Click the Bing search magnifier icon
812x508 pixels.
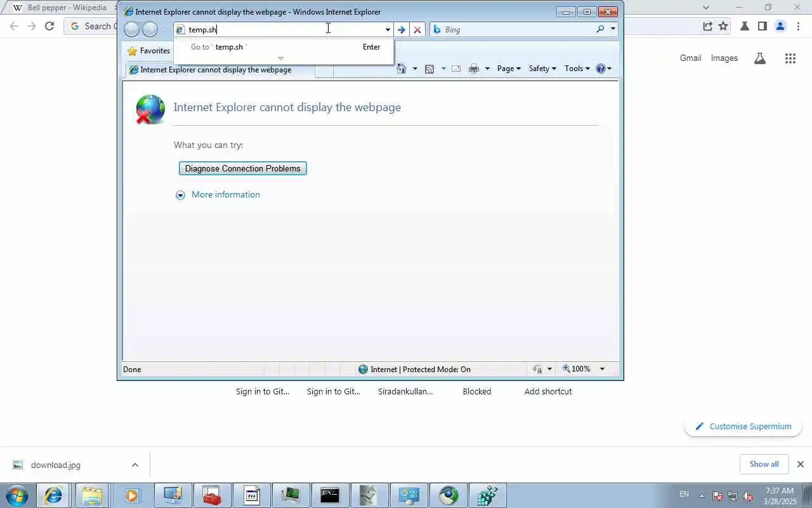(x=600, y=29)
